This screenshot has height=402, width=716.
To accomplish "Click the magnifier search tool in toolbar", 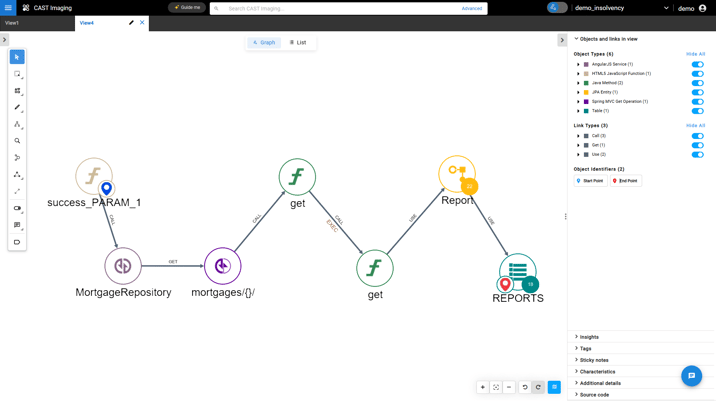I will coord(17,141).
